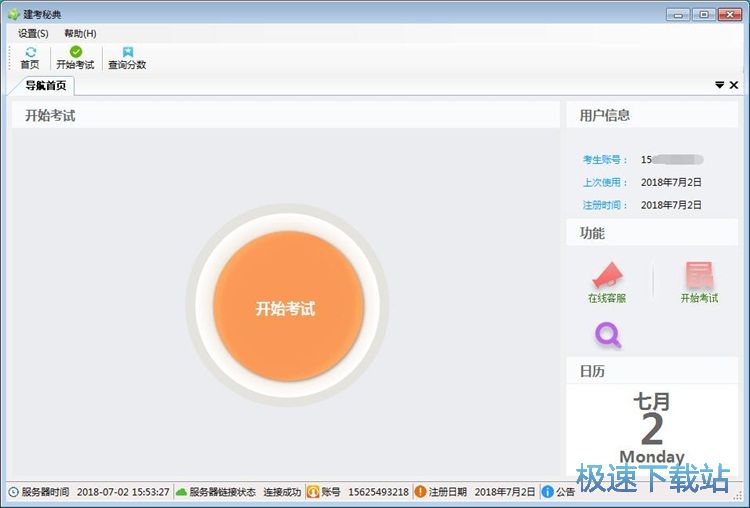Click the purple magnifier search icon
This screenshot has height=508, width=750.
point(607,335)
